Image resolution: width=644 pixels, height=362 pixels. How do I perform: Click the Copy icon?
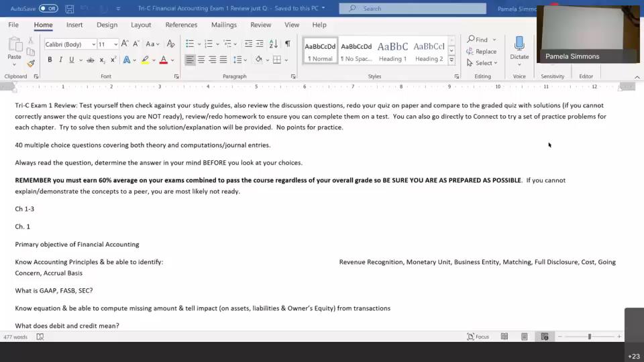coord(30,52)
